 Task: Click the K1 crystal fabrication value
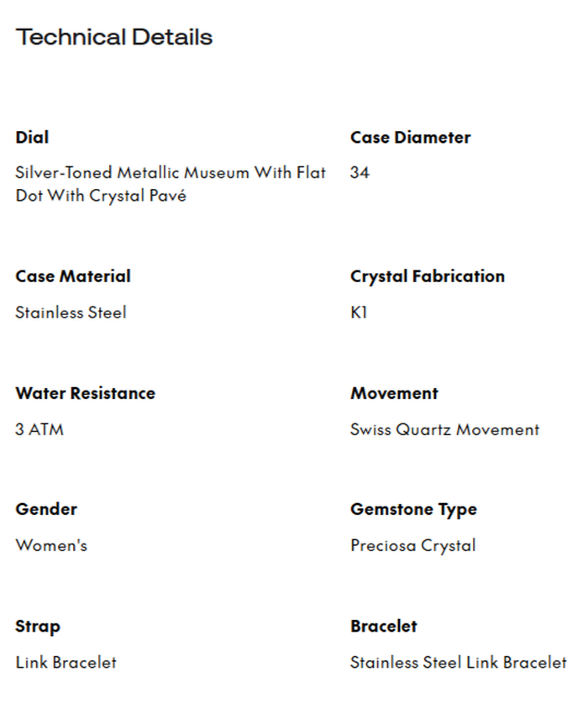pos(359,312)
